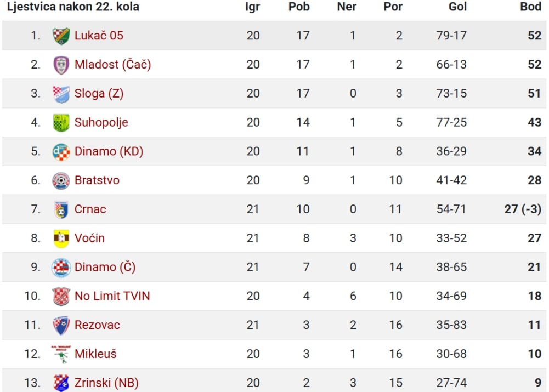Open the Suhopolje team link
The height and width of the screenshot is (392, 549).
(101, 122)
